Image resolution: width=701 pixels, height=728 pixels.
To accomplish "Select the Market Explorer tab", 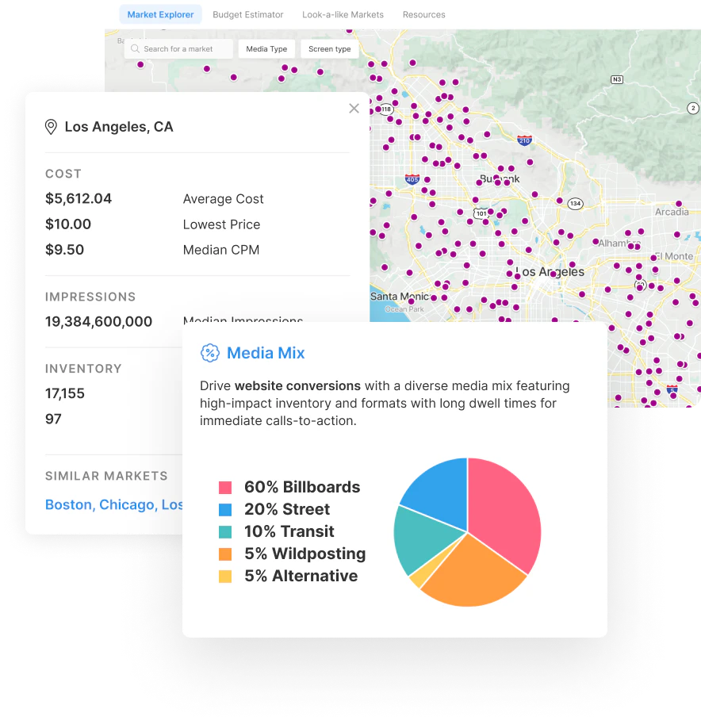I will (x=161, y=14).
